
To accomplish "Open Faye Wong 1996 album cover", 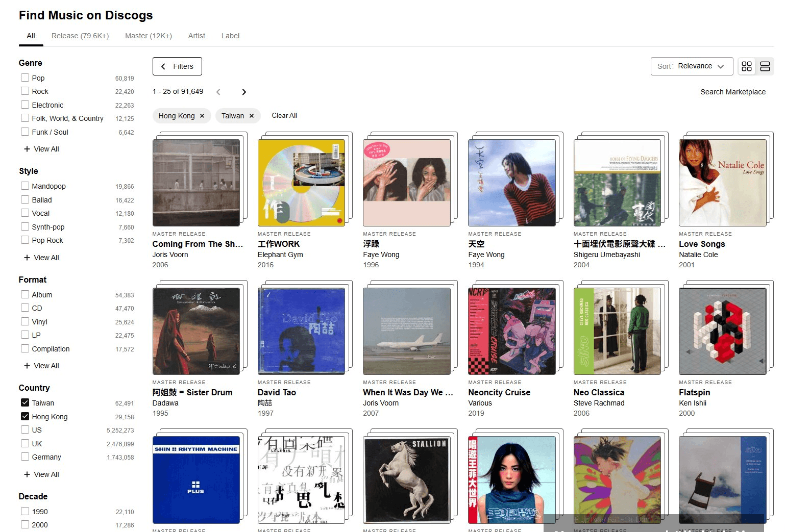I will 406,183.
